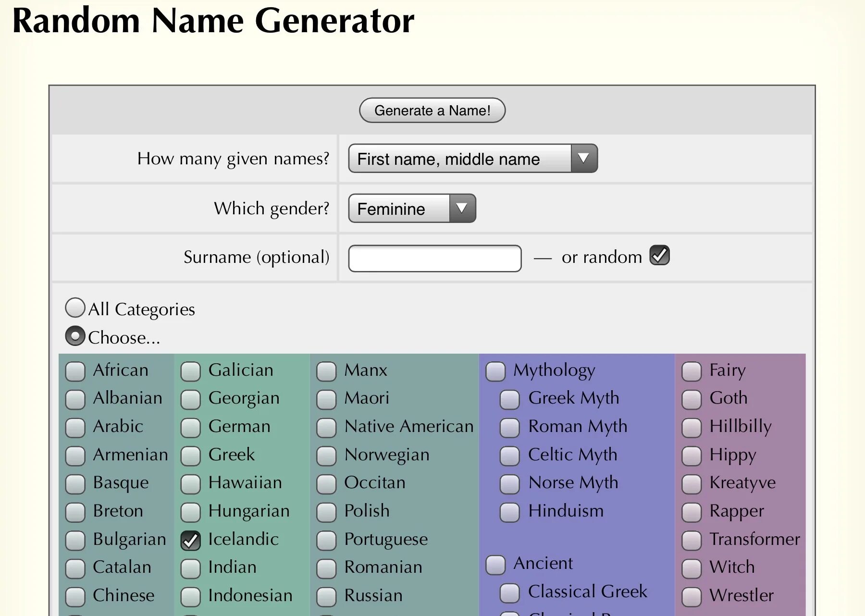Check the Norse Myth checkbox
The width and height of the screenshot is (865, 616).
509,484
